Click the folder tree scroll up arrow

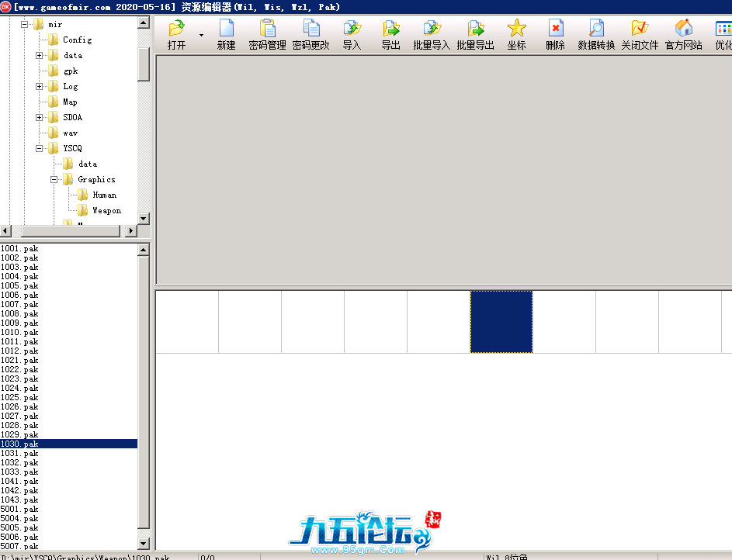[x=144, y=22]
